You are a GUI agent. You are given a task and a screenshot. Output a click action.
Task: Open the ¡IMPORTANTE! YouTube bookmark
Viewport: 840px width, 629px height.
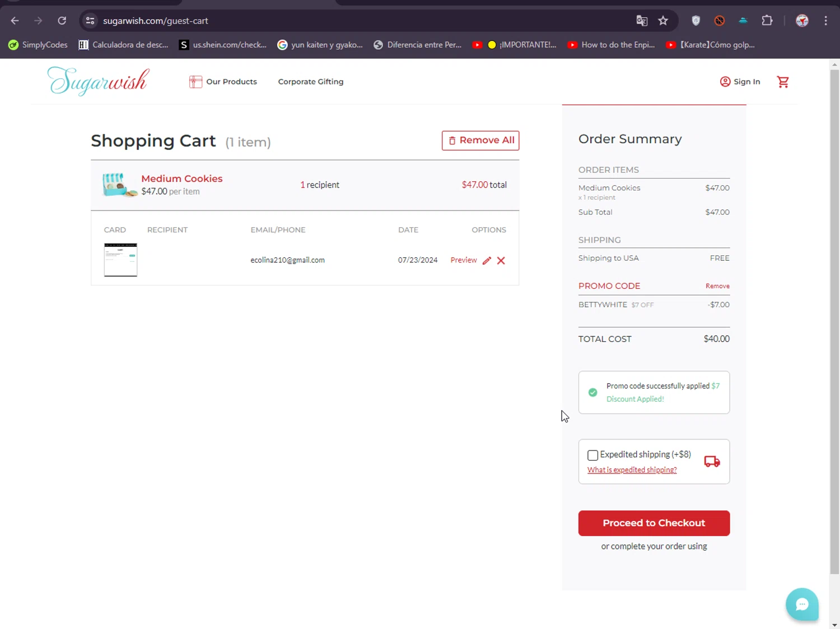click(515, 45)
